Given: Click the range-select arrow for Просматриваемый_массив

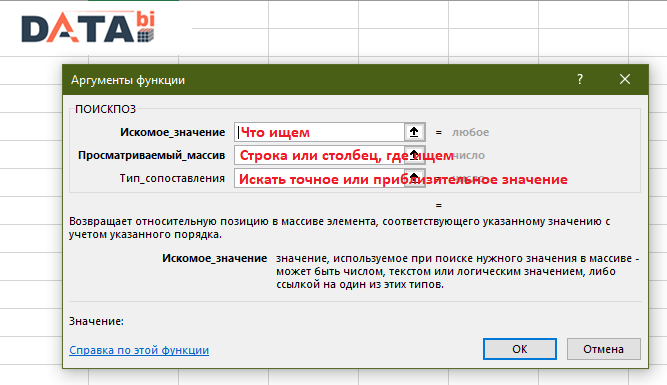Looking at the screenshot, I should (x=414, y=155).
